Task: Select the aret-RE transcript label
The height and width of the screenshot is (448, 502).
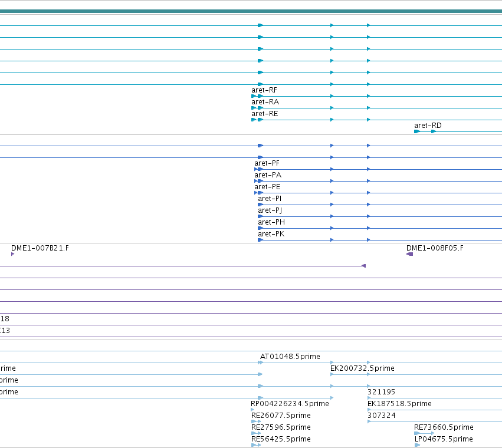Action: pos(264,114)
